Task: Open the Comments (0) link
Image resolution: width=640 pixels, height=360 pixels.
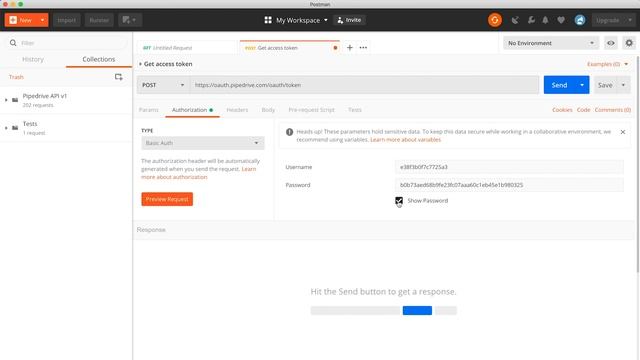Action: (x=612, y=110)
